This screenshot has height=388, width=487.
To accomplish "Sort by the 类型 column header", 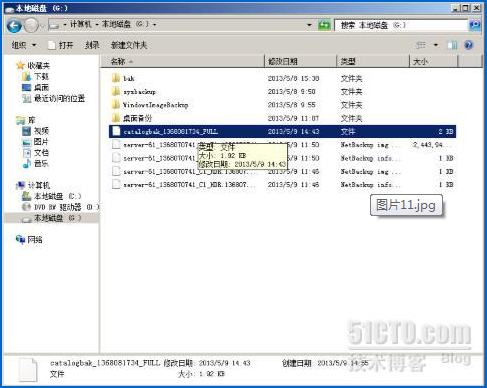I will point(373,61).
